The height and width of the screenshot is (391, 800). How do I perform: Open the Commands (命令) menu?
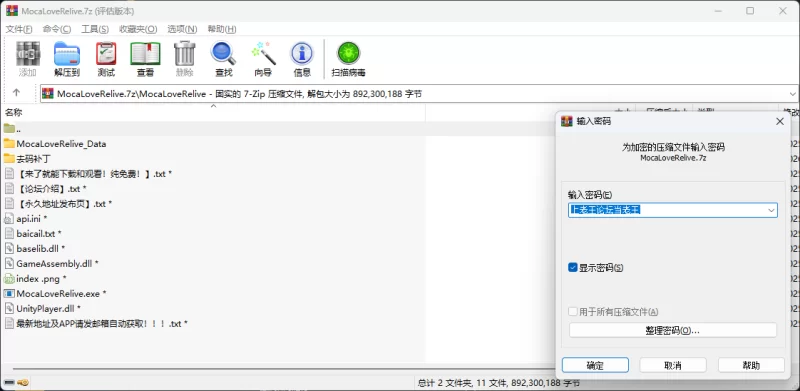[57, 29]
